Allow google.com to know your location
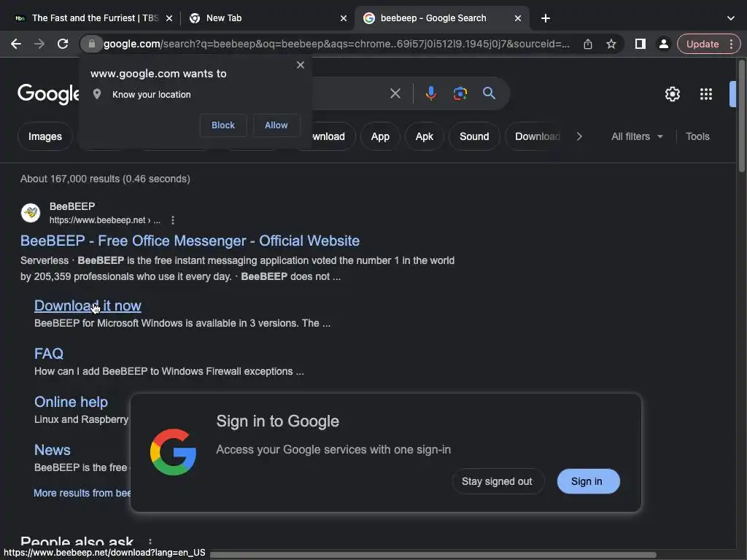 (x=276, y=125)
